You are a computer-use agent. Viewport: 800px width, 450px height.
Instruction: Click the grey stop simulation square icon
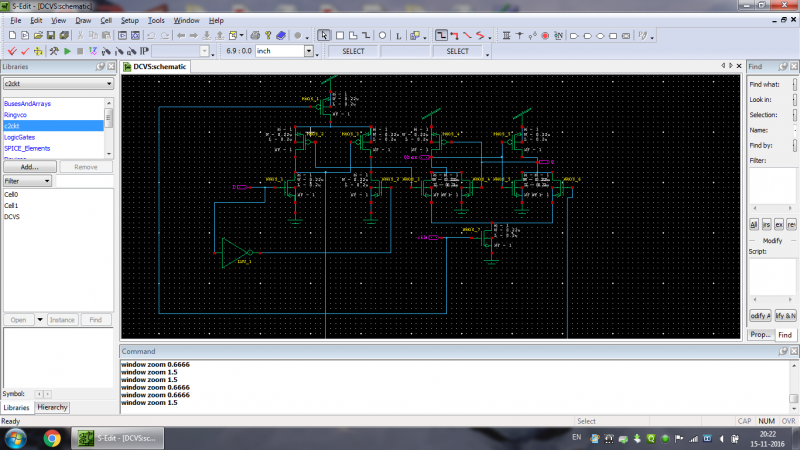(80, 51)
